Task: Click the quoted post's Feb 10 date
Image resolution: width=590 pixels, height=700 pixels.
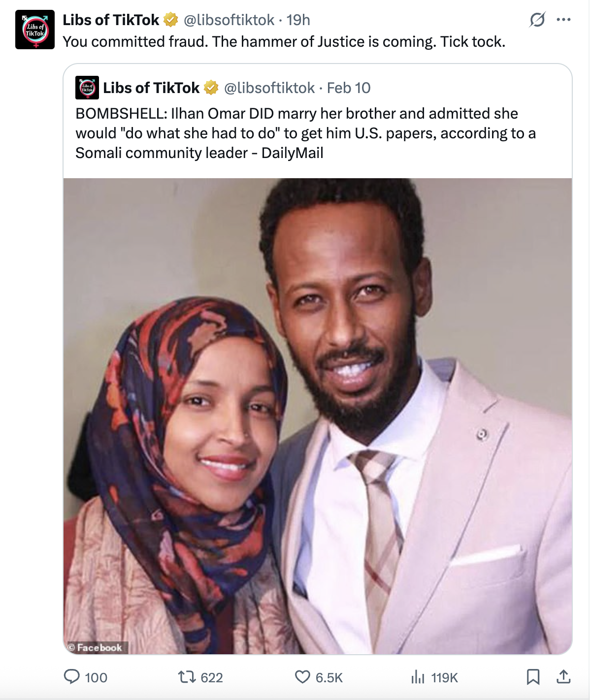Action: click(x=349, y=88)
